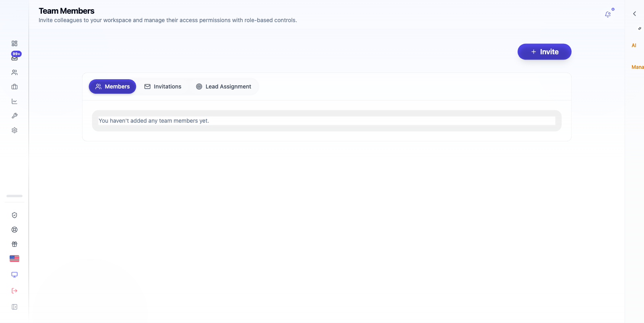The height and width of the screenshot is (323, 644).
Task: Click the monitor display icon
Action: [x=14, y=275]
